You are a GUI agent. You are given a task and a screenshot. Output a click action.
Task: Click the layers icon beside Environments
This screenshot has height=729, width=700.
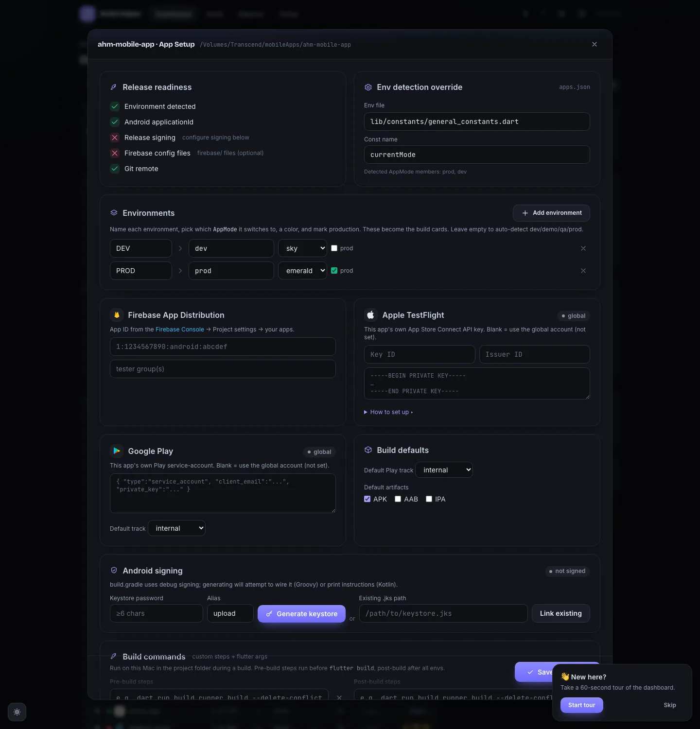[x=114, y=213]
